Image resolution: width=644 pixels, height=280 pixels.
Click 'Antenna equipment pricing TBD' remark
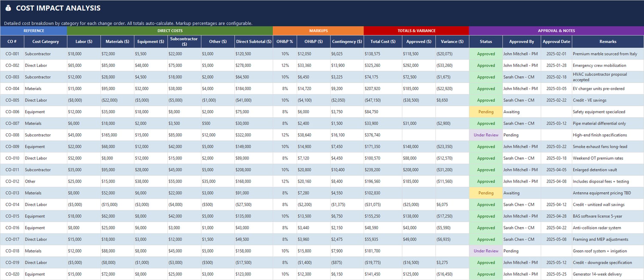(608, 193)
